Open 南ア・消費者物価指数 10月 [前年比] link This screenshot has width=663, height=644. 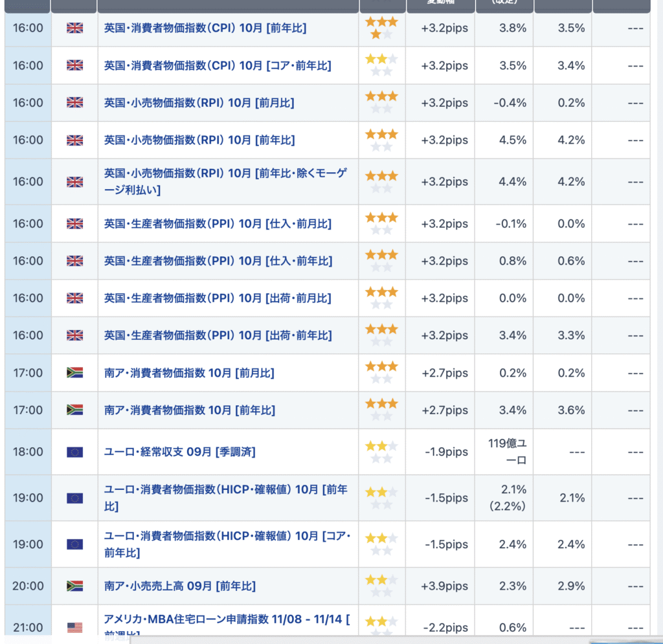[189, 410]
